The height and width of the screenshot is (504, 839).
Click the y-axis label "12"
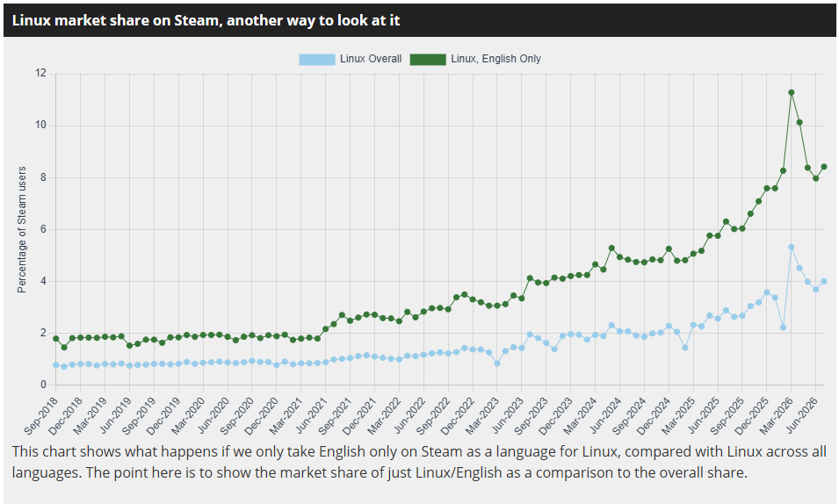click(x=41, y=73)
